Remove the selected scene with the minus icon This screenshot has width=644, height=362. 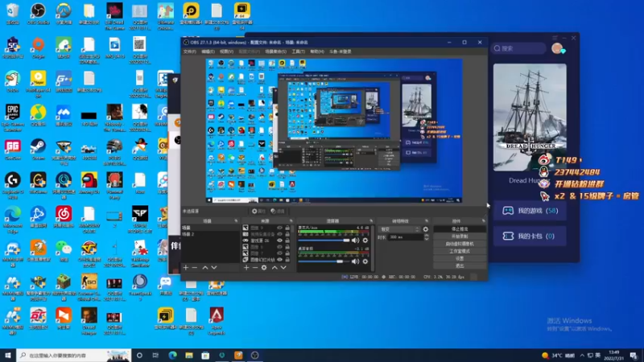coord(195,268)
